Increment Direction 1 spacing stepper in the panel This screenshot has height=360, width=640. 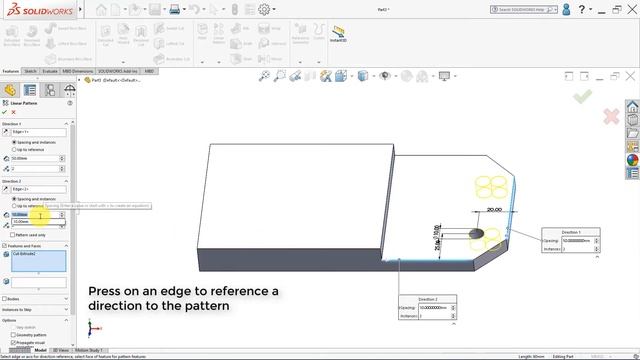tap(62, 157)
